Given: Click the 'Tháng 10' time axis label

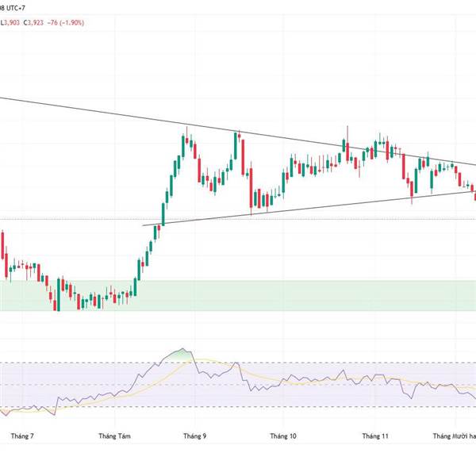Looking at the screenshot, I should coord(283,436).
